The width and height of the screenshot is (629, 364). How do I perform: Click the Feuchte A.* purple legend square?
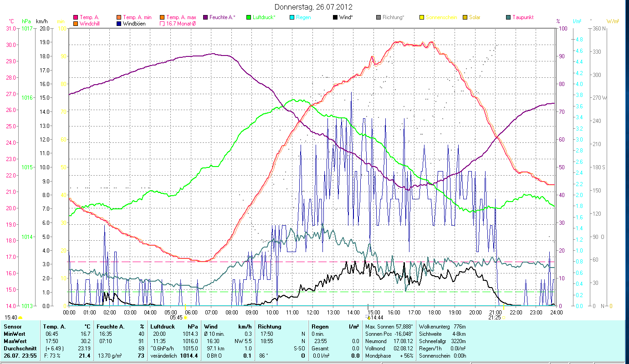tap(205, 17)
